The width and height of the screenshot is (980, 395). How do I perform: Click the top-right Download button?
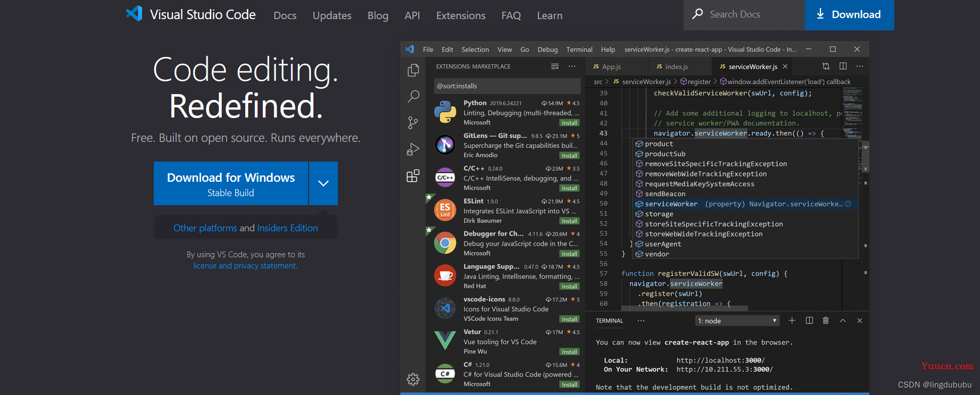point(850,14)
